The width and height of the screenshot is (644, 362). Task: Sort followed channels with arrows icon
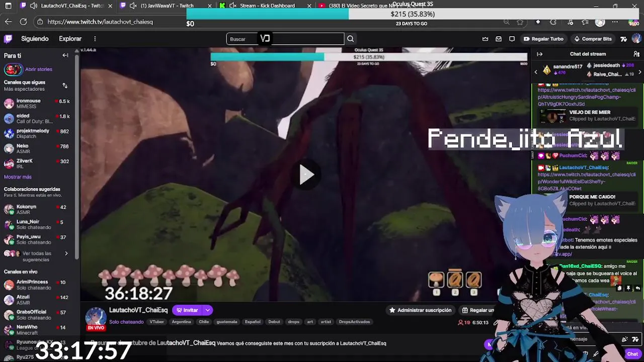coord(65,85)
